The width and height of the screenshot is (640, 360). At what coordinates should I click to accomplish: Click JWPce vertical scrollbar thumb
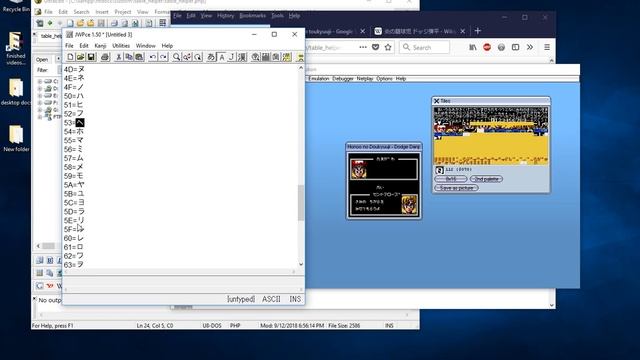tap(301, 203)
